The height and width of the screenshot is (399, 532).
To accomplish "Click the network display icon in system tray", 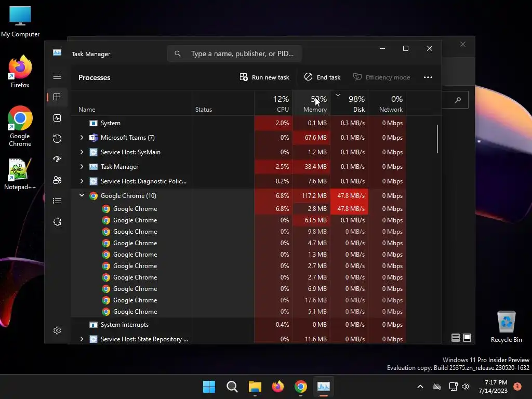I will coord(453,387).
